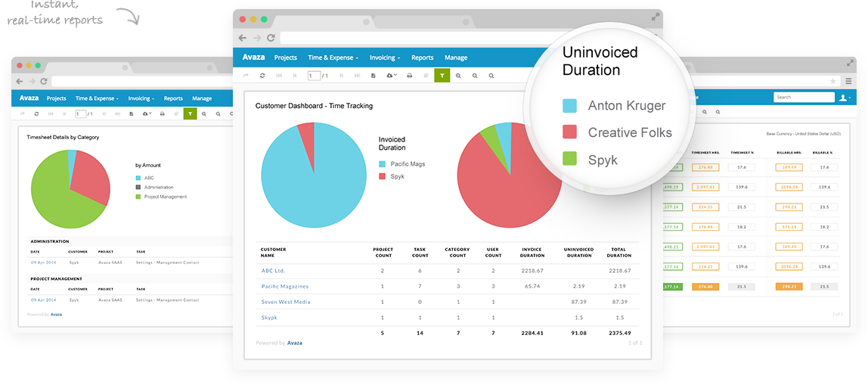868x385 pixels.
Task: Open ABC Ltd. customer link
Action: coord(274,271)
